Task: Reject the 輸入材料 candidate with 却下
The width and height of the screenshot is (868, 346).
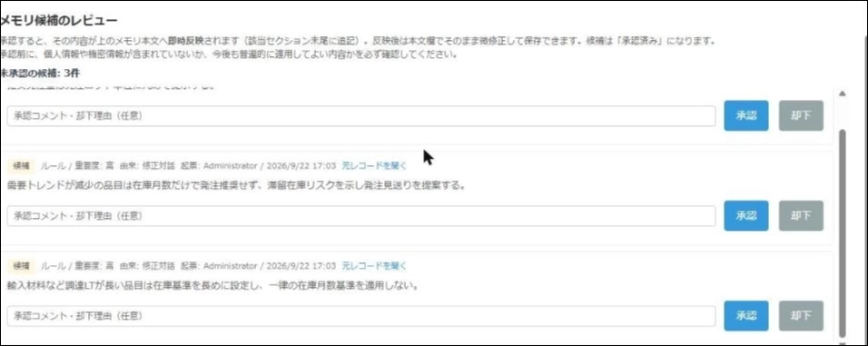Action: tap(801, 315)
